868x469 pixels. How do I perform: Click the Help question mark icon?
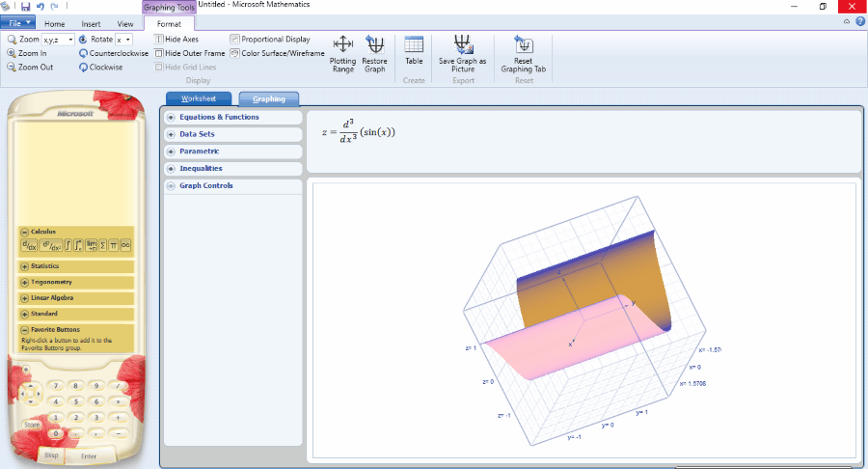coord(860,21)
